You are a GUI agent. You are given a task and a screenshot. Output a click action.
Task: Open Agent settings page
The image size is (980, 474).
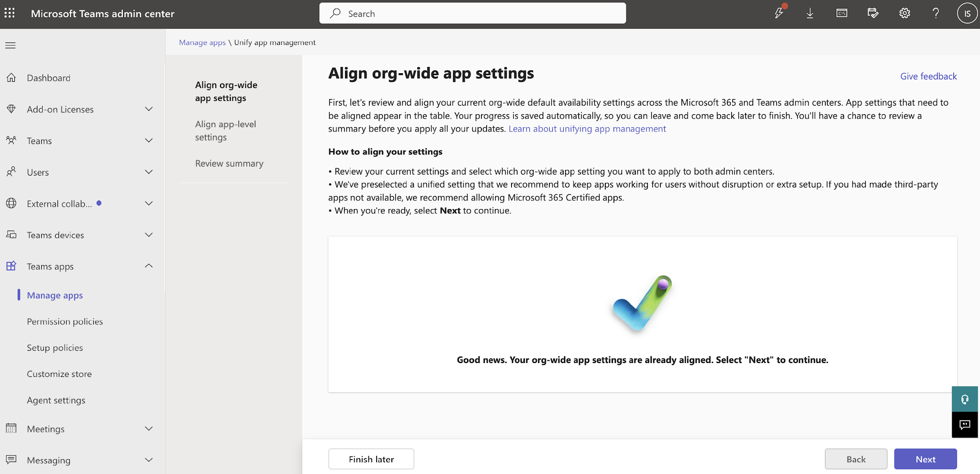(56, 400)
